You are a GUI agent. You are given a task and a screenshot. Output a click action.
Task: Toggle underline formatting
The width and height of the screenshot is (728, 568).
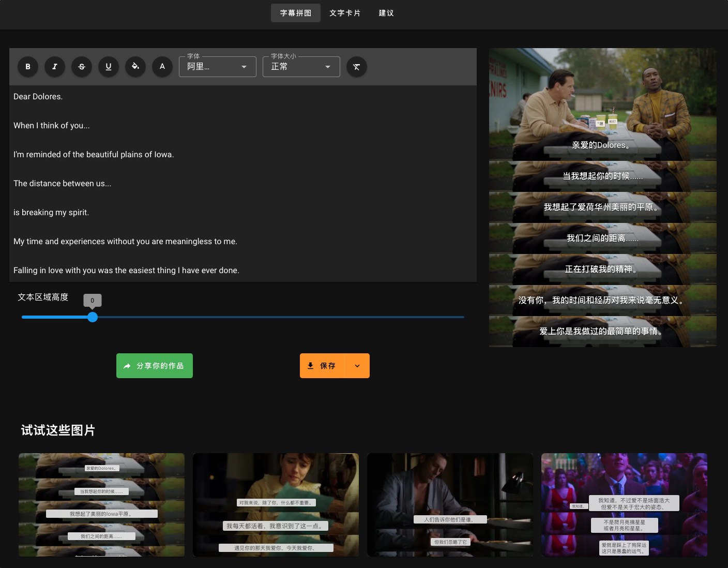(109, 67)
